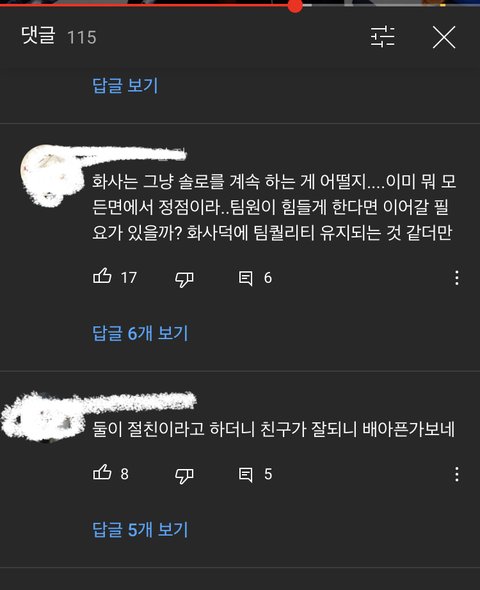Screen dimensions: 480x590
Task: Expand 답글 5개 보기 replies
Action: pos(140,529)
